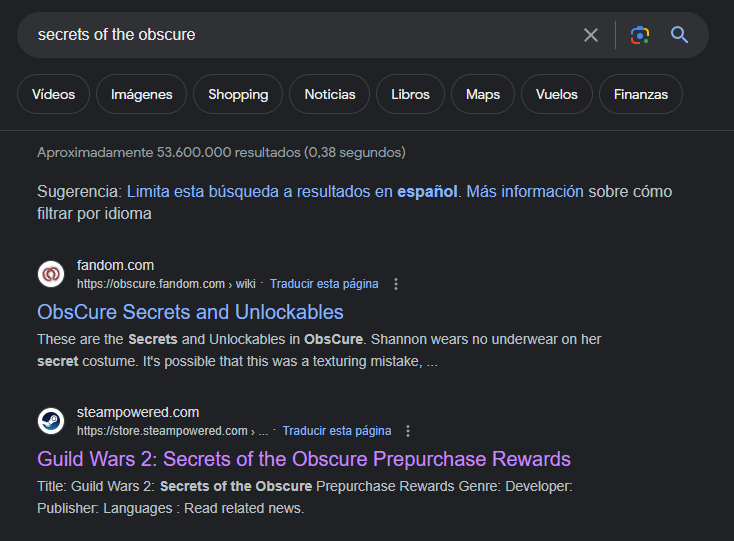Open Google Lens image search
734x541 pixels.
(x=640, y=35)
